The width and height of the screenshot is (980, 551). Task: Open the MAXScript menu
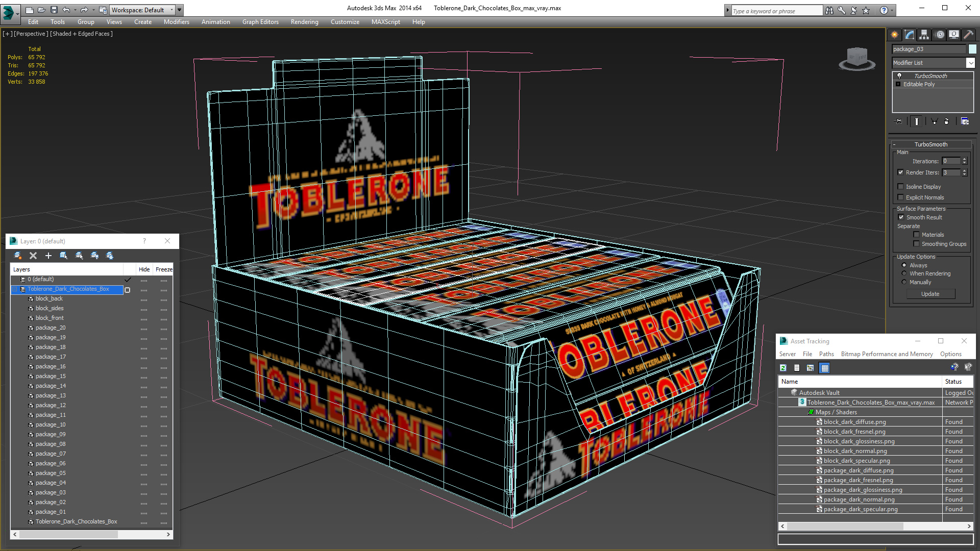pyautogui.click(x=385, y=22)
